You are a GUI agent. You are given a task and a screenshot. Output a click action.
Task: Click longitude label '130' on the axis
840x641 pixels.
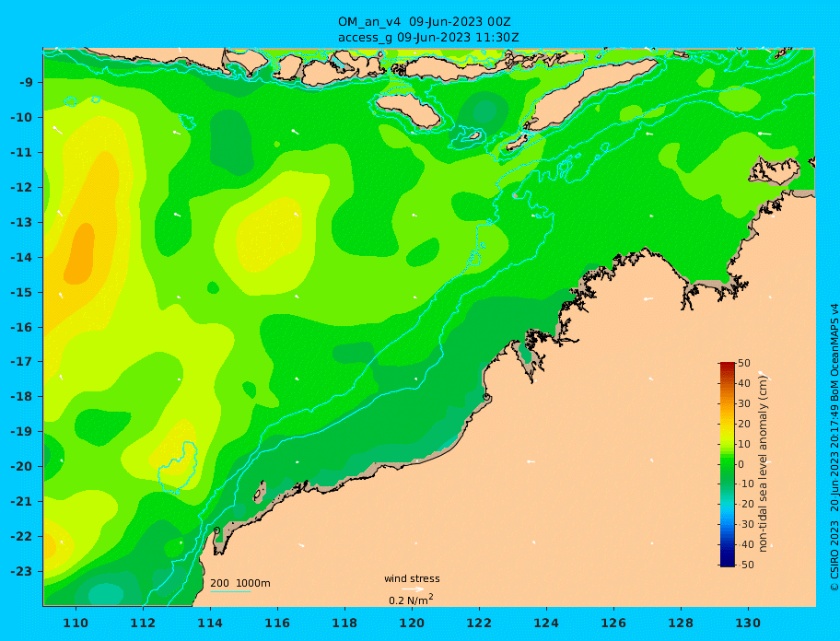coord(748,624)
